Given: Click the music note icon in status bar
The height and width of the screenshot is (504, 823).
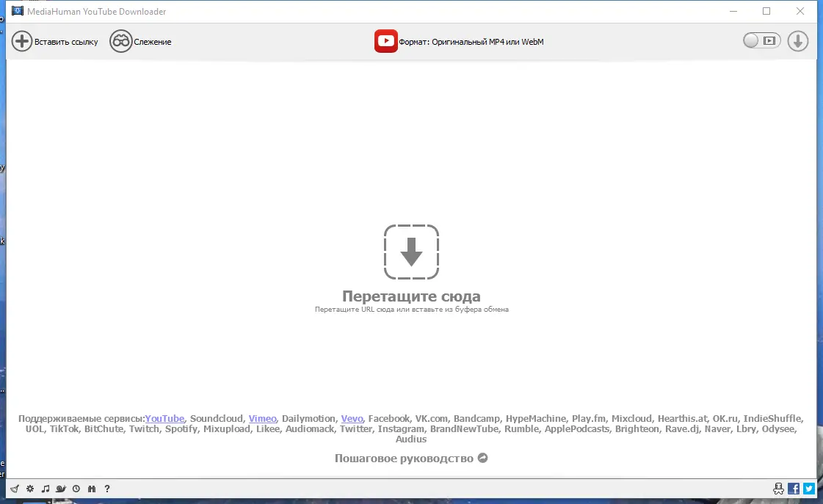Looking at the screenshot, I should point(46,489).
